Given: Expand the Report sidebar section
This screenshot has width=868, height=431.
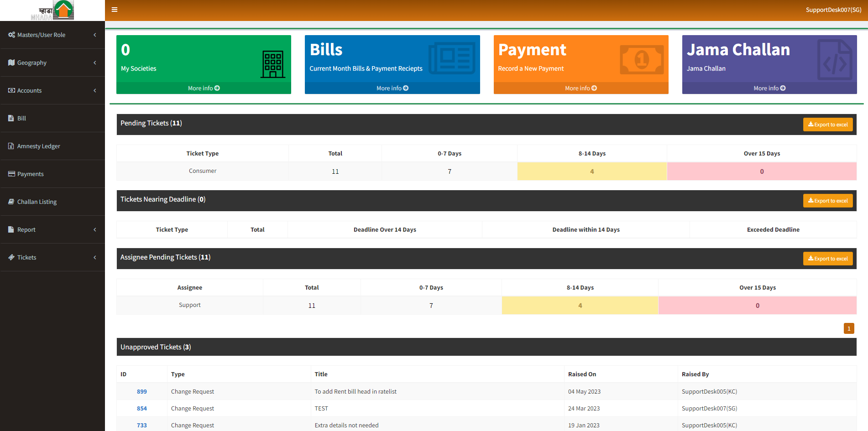Looking at the screenshot, I should (26, 229).
